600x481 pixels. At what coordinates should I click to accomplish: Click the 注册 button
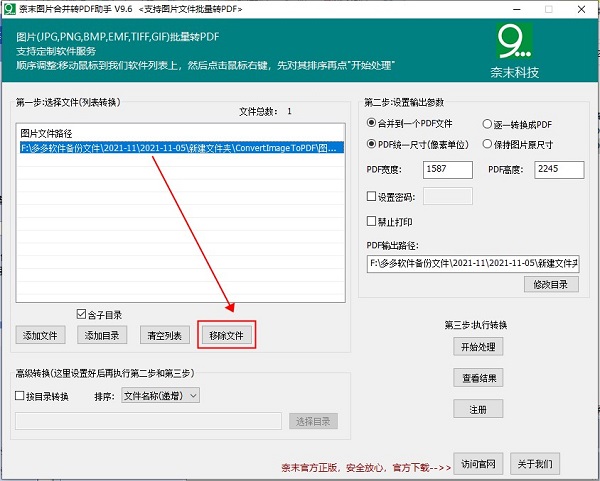point(478,409)
